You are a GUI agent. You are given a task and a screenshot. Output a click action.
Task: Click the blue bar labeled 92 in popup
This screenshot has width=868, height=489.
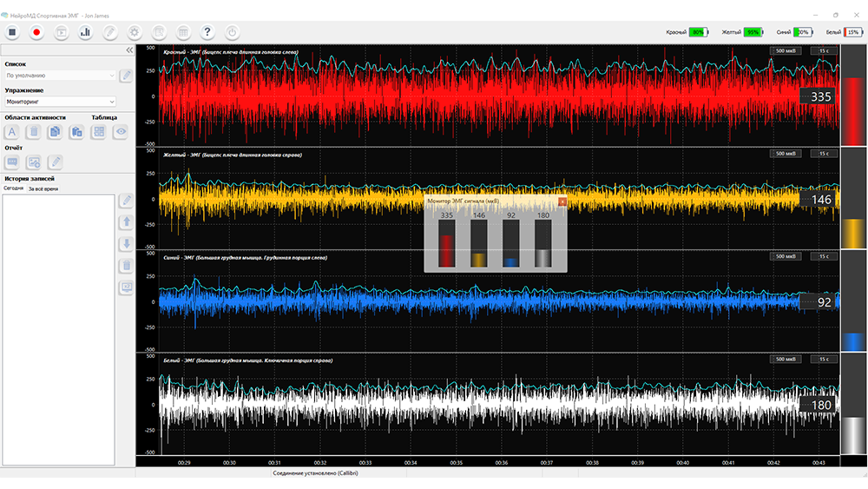tap(511, 244)
